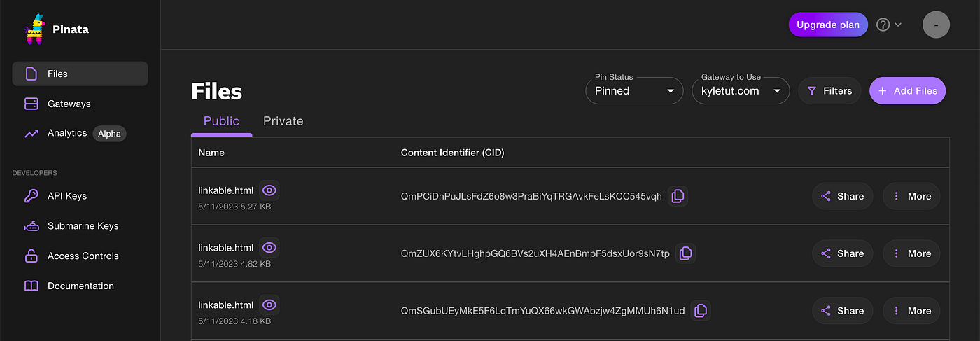Click the user avatar circle
The width and height of the screenshot is (980, 341).
click(936, 25)
